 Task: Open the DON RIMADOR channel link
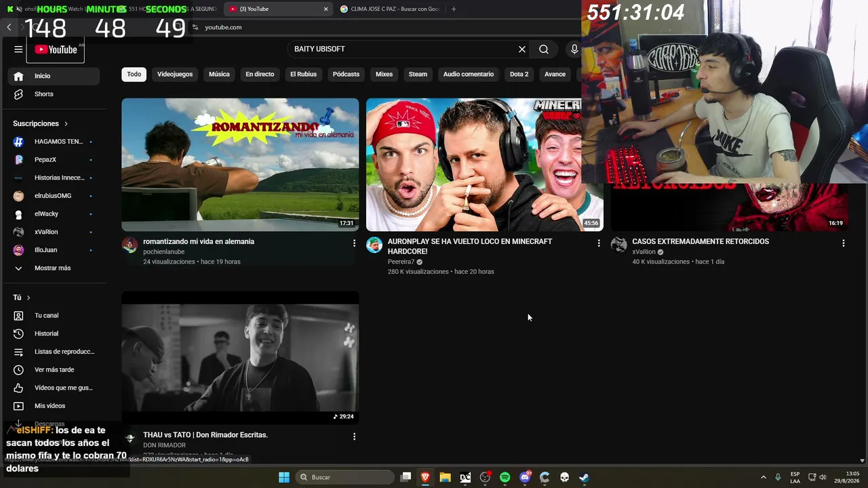(164, 445)
